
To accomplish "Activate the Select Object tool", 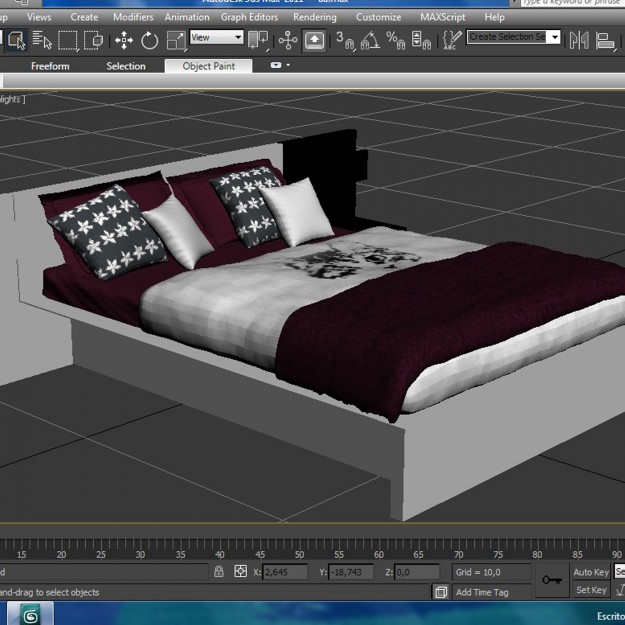I will [x=17, y=40].
